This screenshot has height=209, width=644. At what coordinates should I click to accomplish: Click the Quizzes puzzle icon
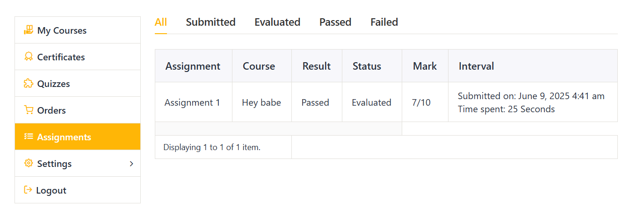pos(29,83)
